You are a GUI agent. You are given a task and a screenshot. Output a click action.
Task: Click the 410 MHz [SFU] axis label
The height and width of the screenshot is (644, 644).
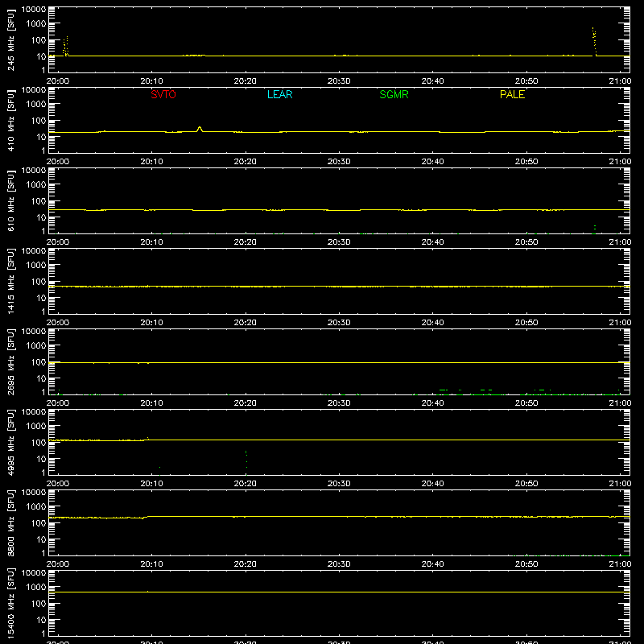(10, 120)
